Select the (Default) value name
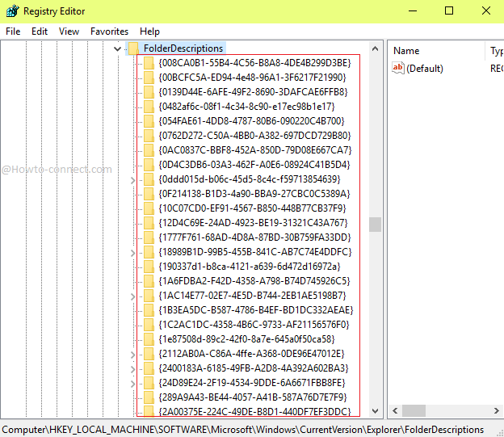The image size is (504, 437). tap(425, 69)
